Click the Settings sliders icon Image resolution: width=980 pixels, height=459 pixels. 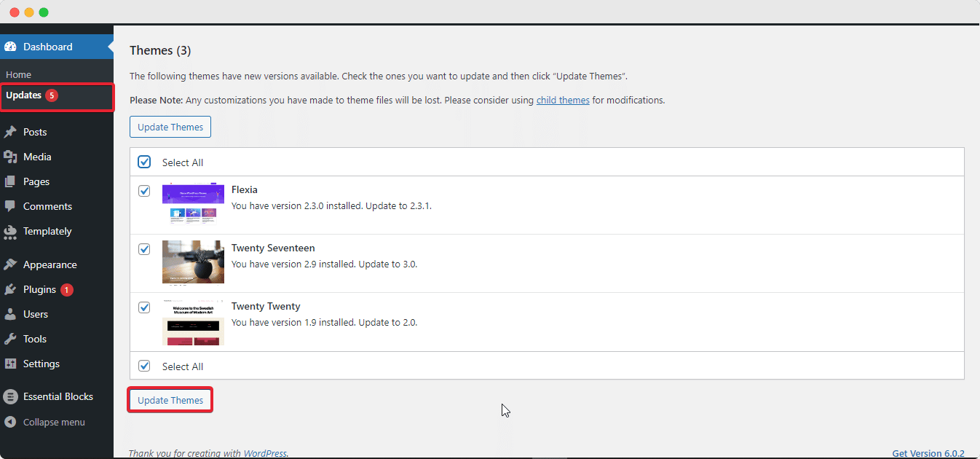point(10,364)
